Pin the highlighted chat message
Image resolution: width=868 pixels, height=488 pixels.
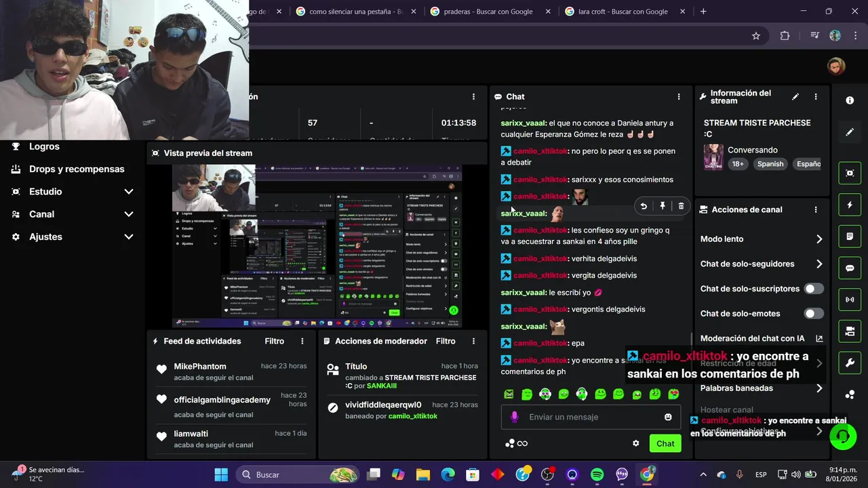tap(663, 206)
